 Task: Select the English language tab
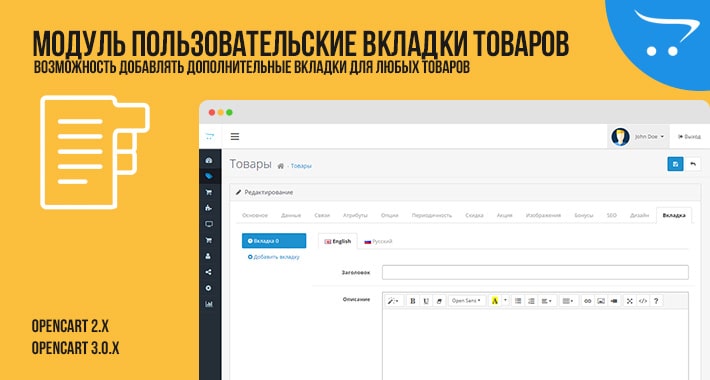point(338,241)
